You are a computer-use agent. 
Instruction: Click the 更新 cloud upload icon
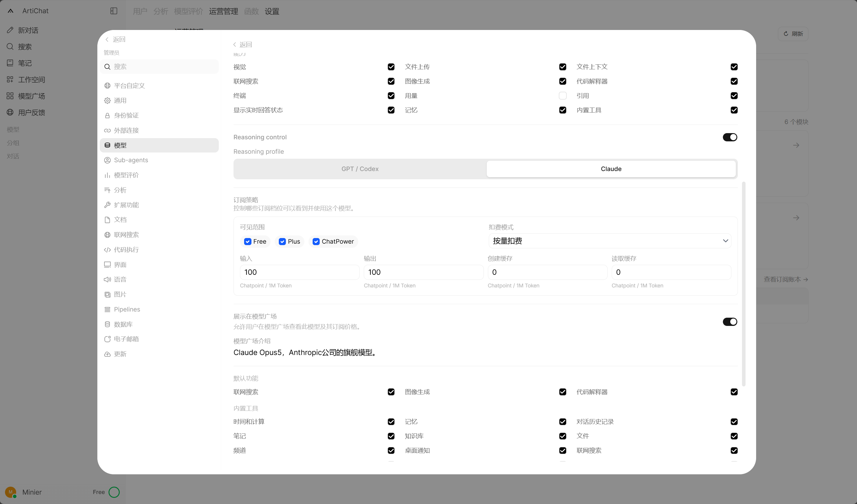[x=107, y=354]
